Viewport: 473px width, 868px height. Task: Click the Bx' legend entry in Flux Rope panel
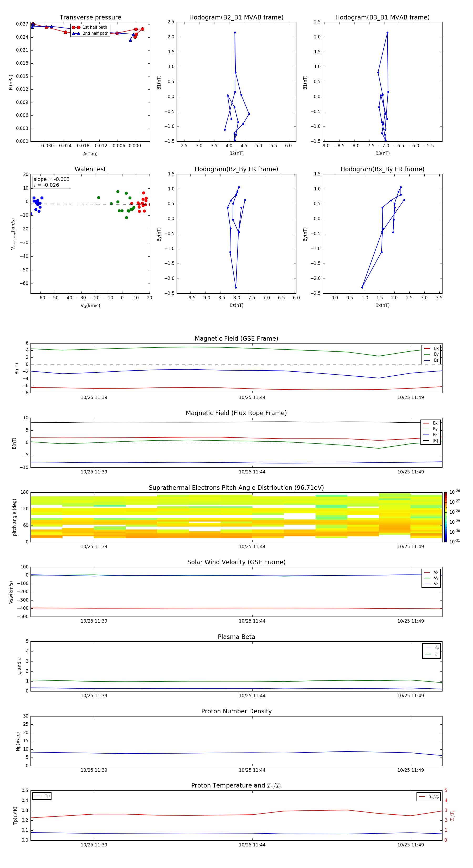(x=431, y=423)
